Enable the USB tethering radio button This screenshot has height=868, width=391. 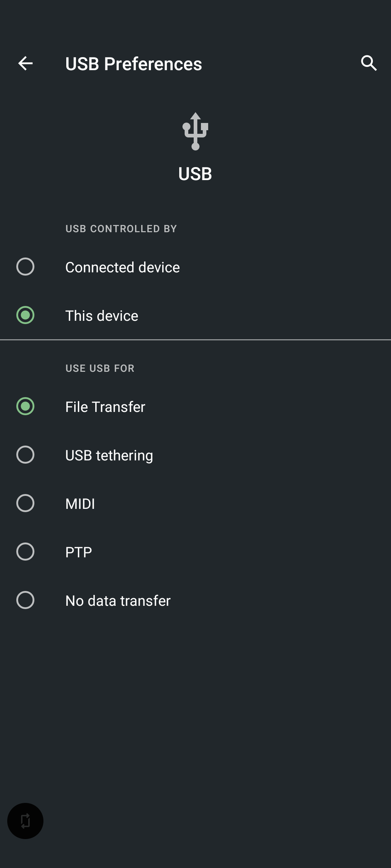pyautogui.click(x=25, y=455)
